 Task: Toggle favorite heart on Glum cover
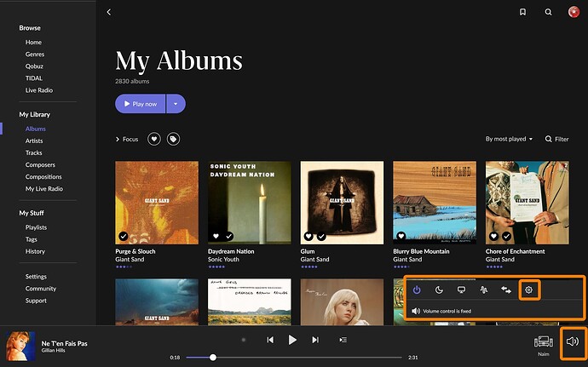(308, 236)
